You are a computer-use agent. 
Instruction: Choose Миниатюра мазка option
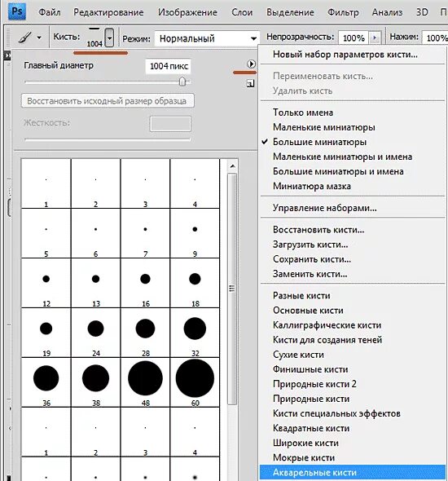(312, 186)
